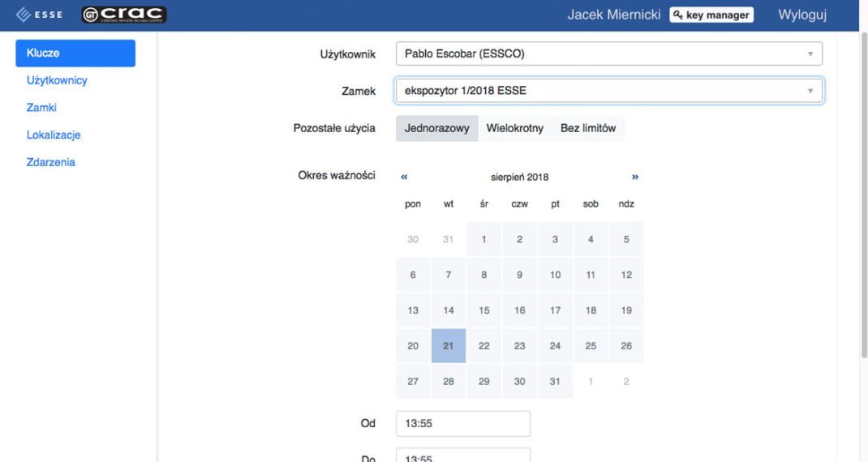Select August 31 in the calendar
The height and width of the screenshot is (462, 868).
[555, 382]
